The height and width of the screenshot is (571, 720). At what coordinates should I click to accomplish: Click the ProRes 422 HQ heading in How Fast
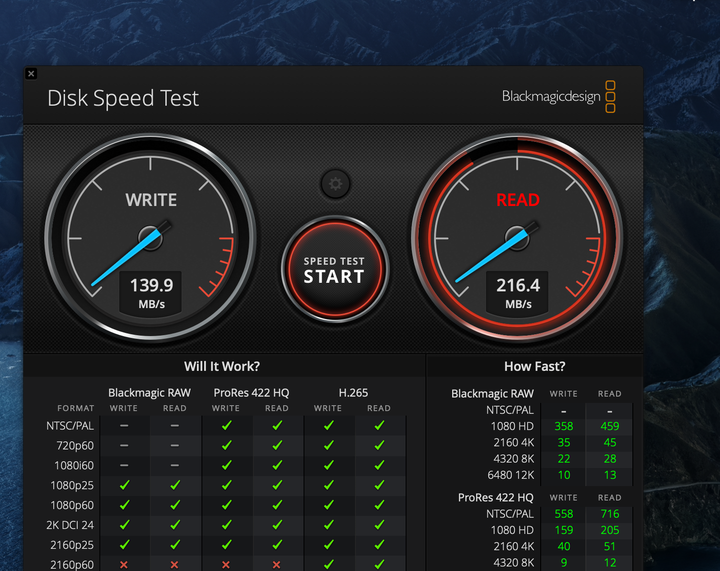pyautogui.click(x=495, y=498)
